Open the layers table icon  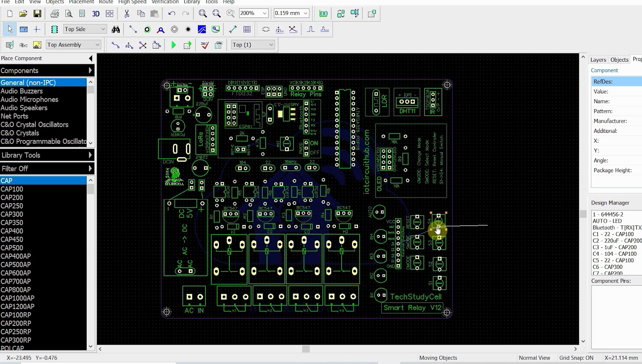(247, 29)
